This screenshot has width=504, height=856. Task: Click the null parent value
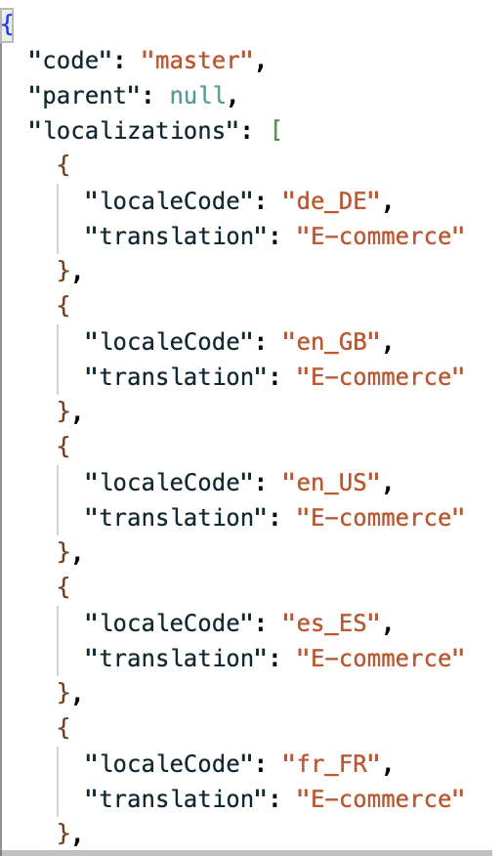(197, 96)
